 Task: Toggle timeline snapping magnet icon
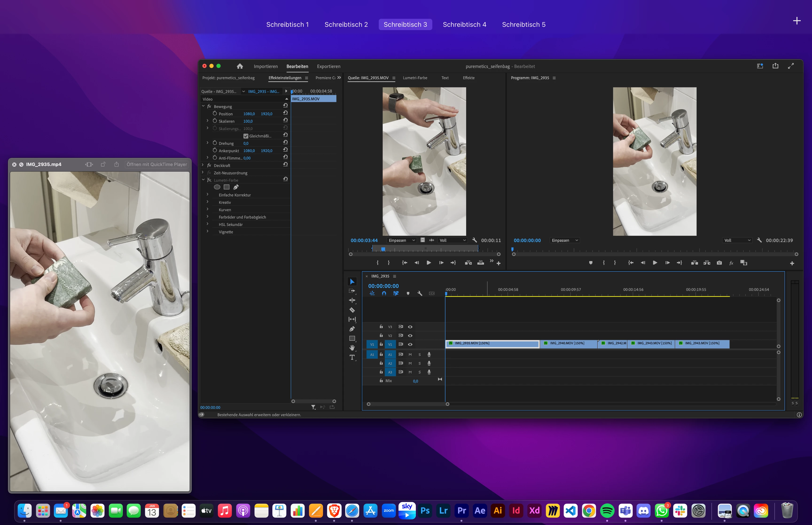coord(384,294)
